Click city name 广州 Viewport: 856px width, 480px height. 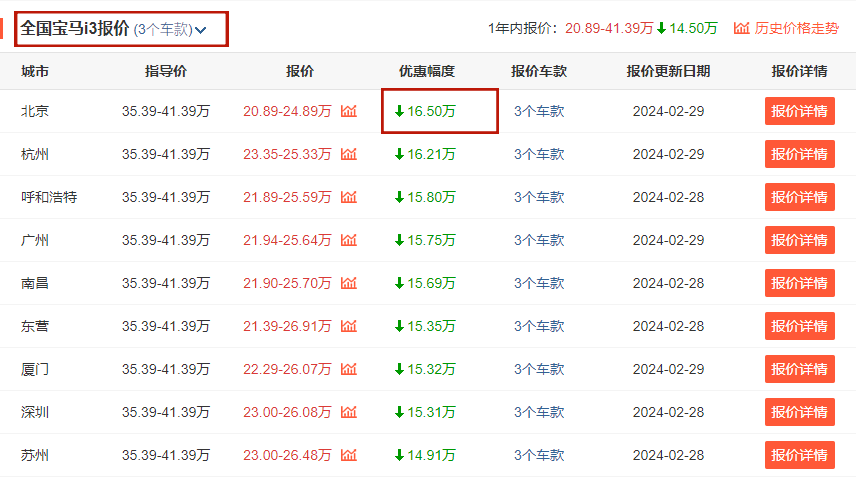pyautogui.click(x=35, y=240)
